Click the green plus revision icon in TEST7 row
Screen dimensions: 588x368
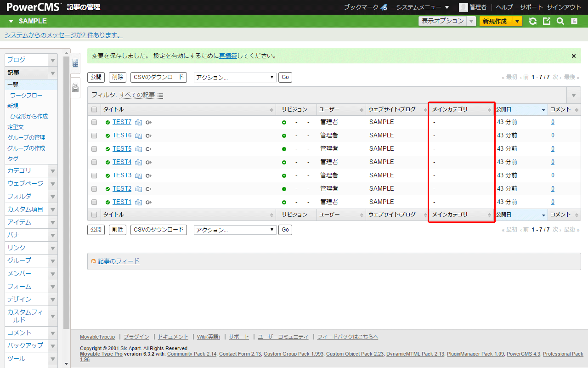click(x=284, y=123)
